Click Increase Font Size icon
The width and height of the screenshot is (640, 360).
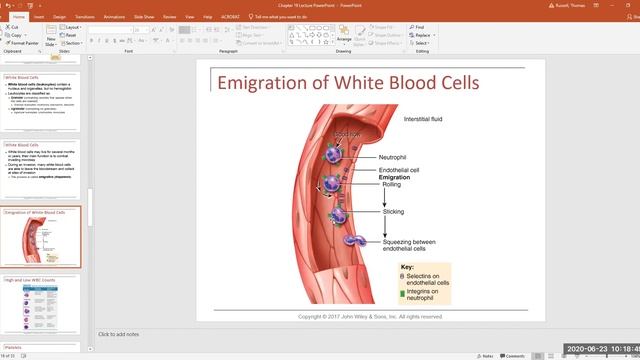pyautogui.click(x=153, y=30)
